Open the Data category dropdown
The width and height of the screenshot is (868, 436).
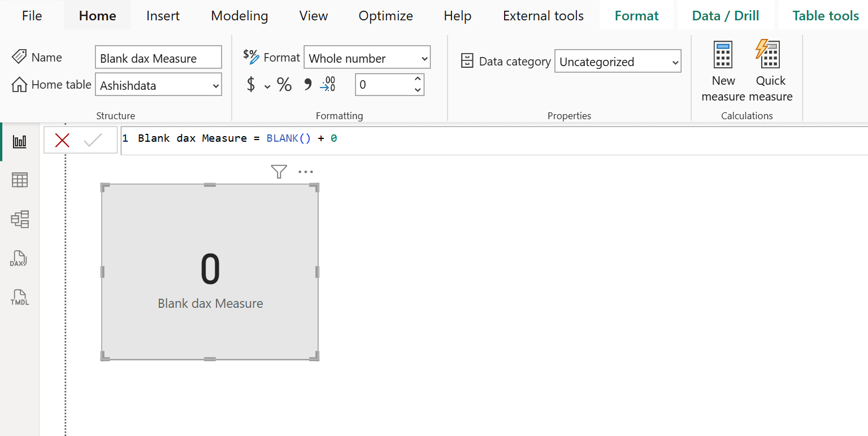tap(618, 61)
